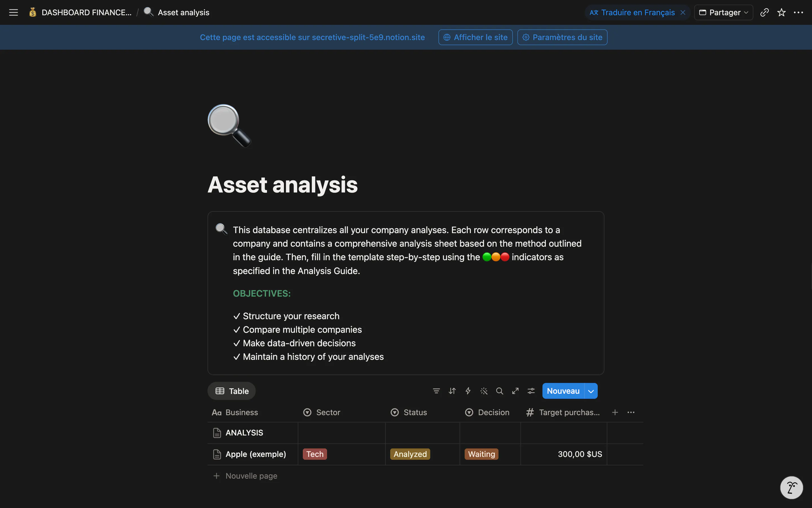Image resolution: width=812 pixels, height=508 pixels.
Task: Click the Asset analysis breadcrumb
Action: (183, 12)
